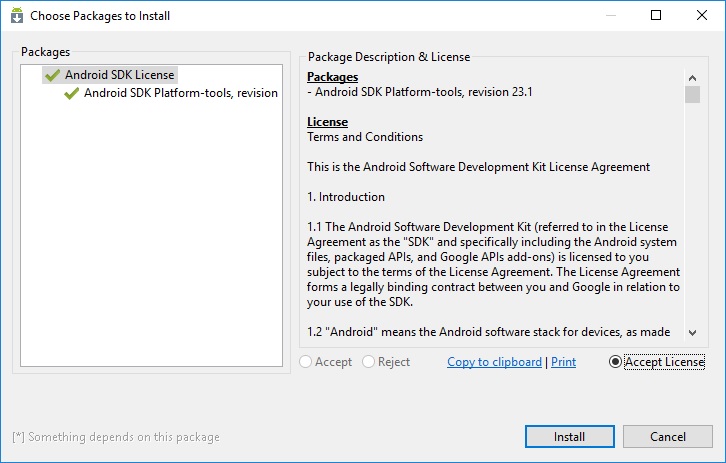This screenshot has width=726, height=463.
Task: Click the scrollbar thumb in the license panel
Action: (x=691, y=95)
